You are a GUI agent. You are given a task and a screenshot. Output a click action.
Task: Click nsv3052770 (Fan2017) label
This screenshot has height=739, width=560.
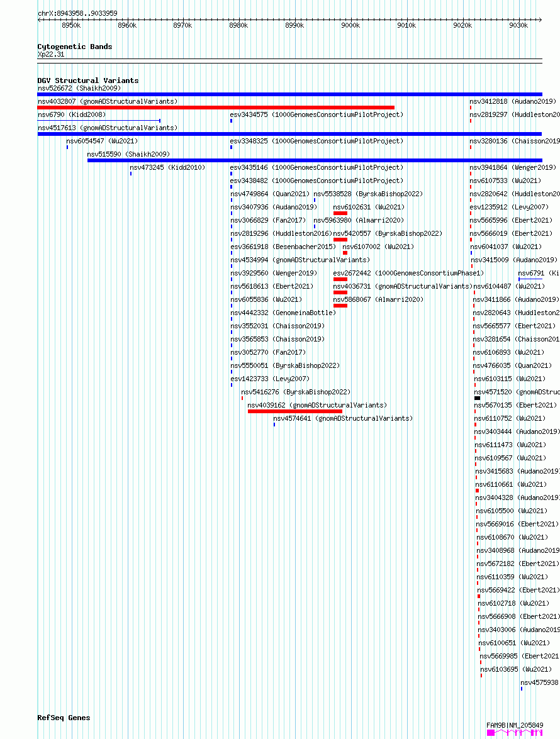(268, 352)
